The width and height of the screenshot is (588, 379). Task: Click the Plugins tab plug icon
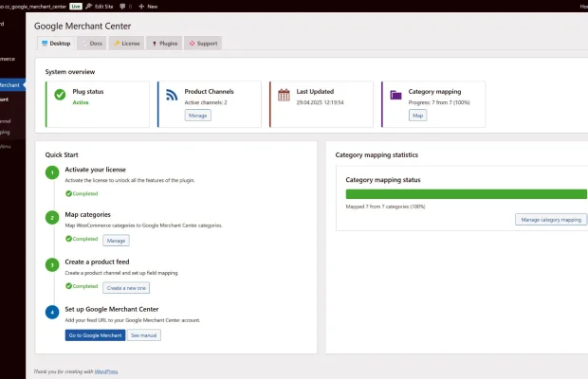(x=155, y=44)
